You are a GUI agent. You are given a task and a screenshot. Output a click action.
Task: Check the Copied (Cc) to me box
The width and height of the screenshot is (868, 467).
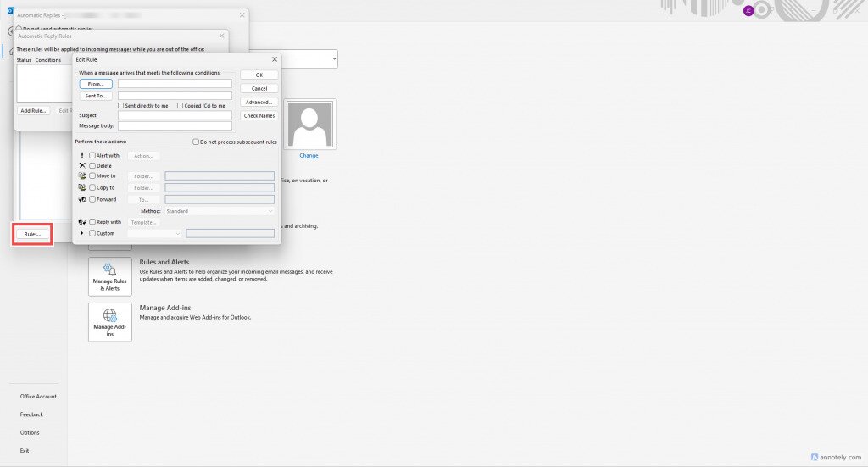tap(180, 105)
